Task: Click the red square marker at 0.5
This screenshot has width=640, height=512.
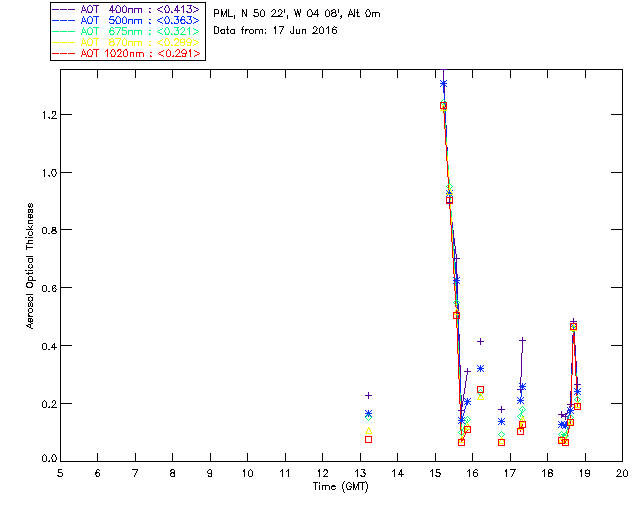Action: click(456, 316)
